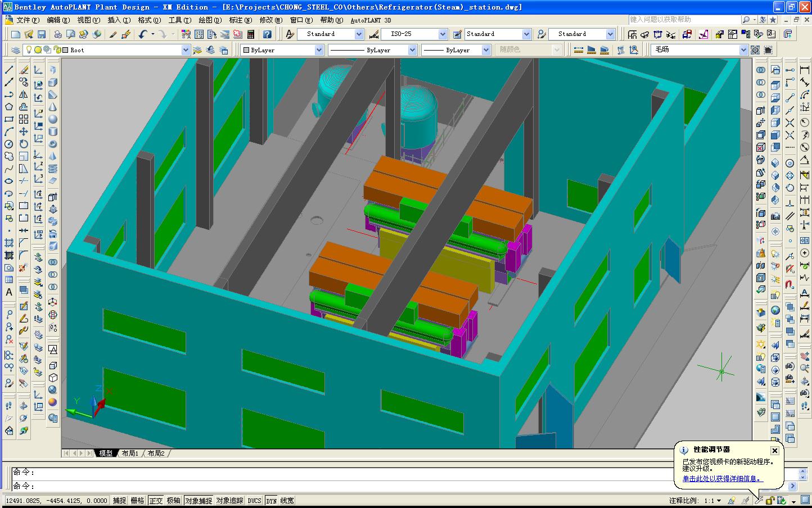Click the bottom 命令: command line input
The width and height of the screenshot is (812, 508).
(399, 486)
